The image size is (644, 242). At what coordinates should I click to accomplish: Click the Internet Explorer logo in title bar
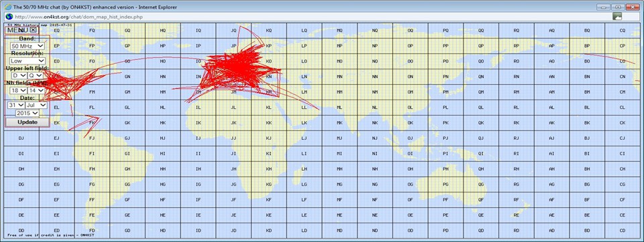[x=8, y=7]
